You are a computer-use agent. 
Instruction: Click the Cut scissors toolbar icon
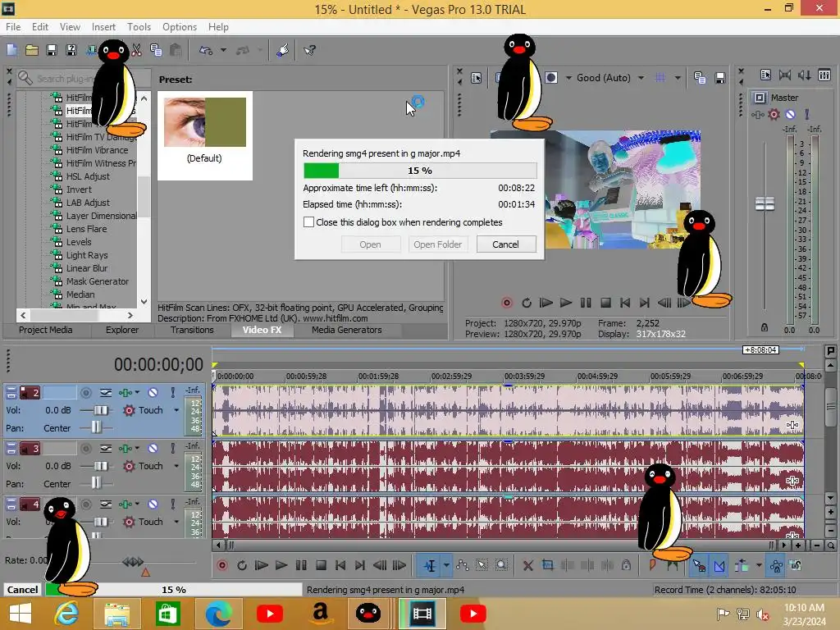137,50
